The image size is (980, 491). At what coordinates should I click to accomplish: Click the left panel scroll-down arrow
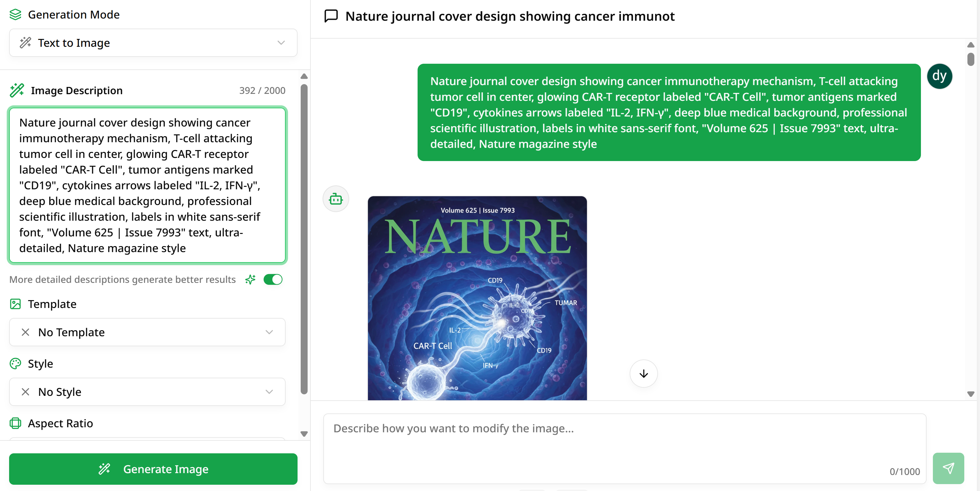[304, 434]
